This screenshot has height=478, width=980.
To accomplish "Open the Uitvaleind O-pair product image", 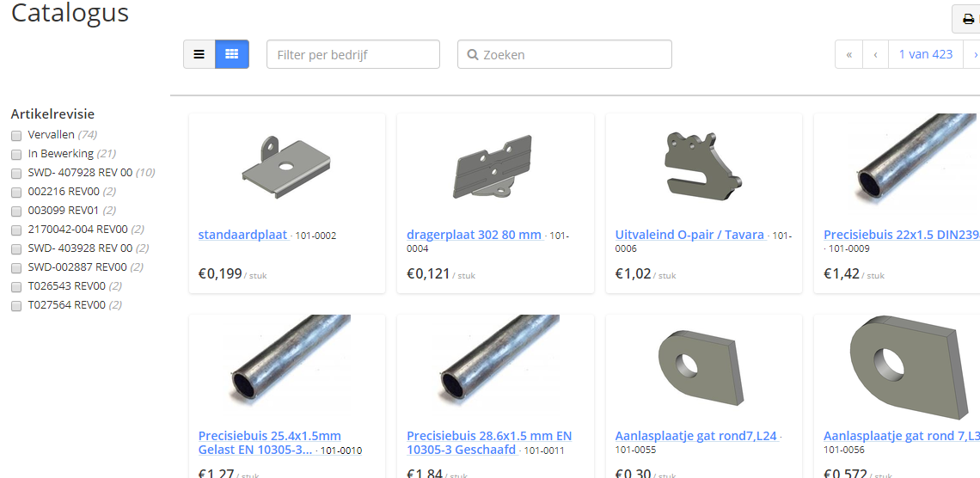I will coord(704,166).
